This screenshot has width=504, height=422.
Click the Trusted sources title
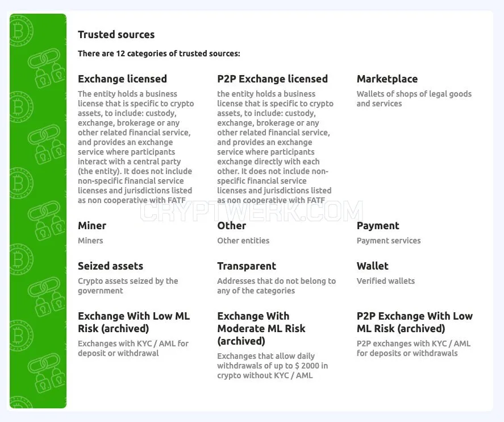click(116, 35)
